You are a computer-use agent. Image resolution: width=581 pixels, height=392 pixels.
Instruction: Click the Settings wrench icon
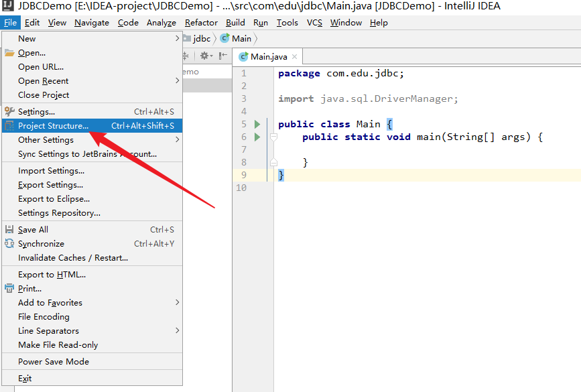pyautogui.click(x=9, y=111)
